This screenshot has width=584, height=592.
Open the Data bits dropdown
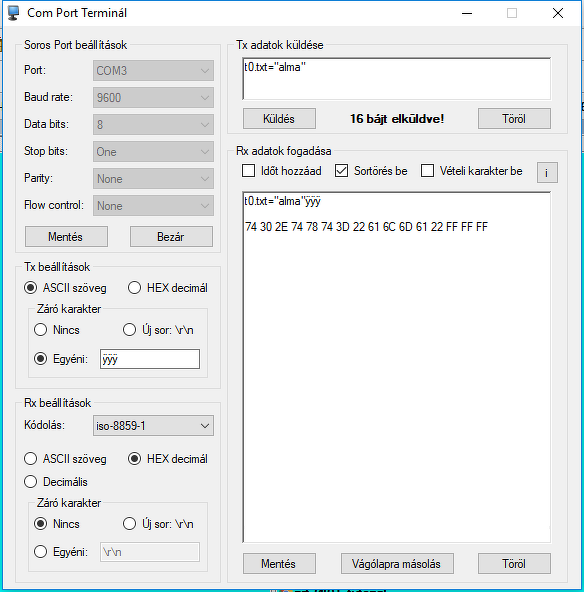point(153,125)
